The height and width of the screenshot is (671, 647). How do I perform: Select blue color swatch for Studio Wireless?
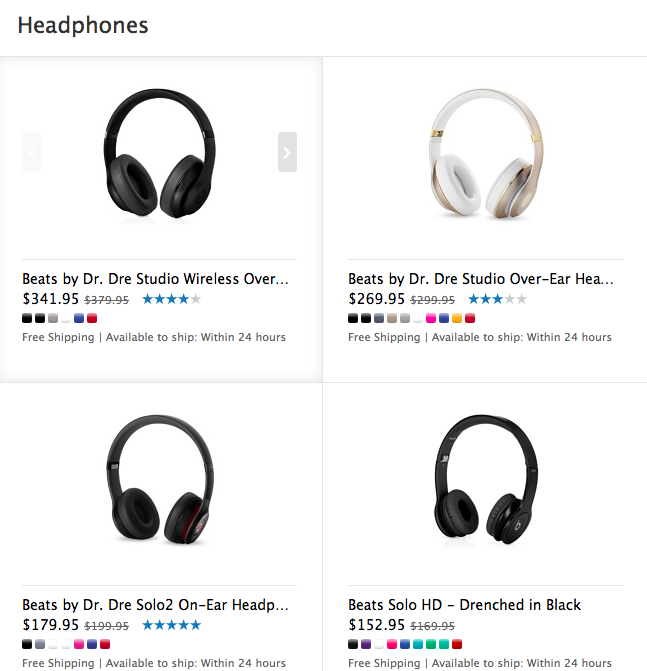79,318
